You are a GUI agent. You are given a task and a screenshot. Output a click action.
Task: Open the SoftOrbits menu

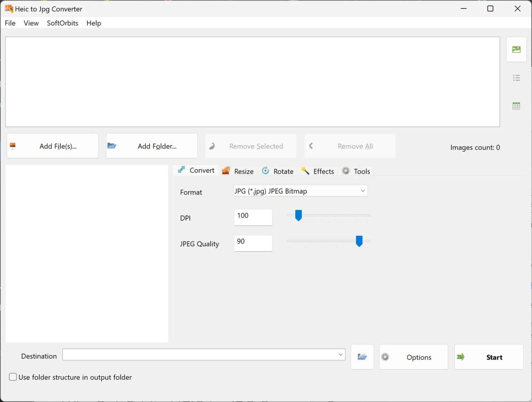62,23
